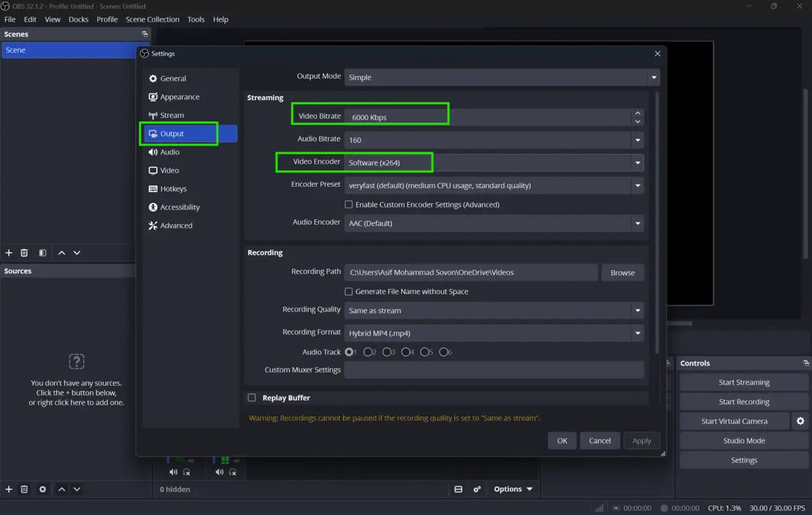Select audio track 2 radio button

[x=369, y=352]
